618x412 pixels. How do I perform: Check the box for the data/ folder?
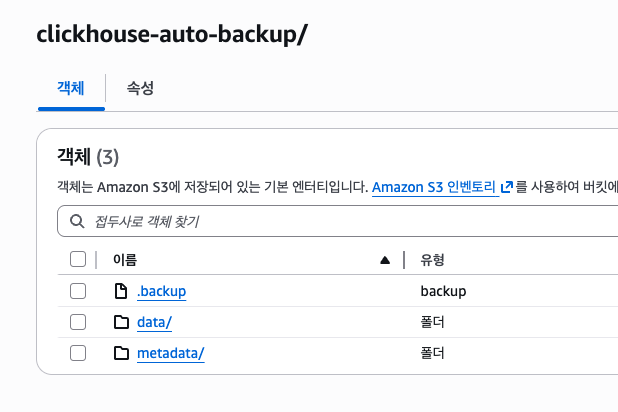point(78,322)
